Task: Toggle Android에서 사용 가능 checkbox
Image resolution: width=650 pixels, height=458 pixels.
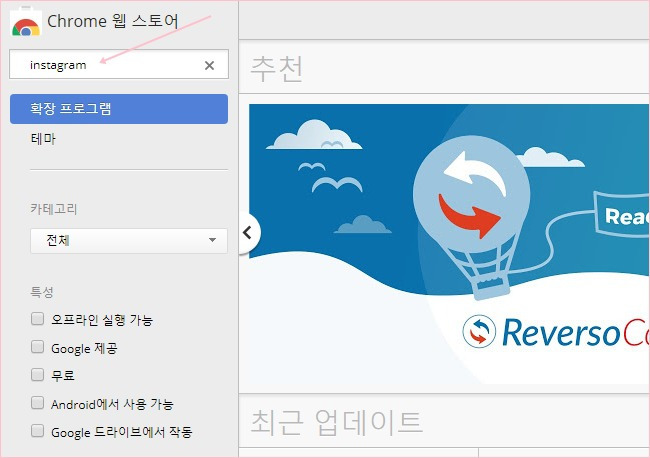Action: tap(37, 402)
